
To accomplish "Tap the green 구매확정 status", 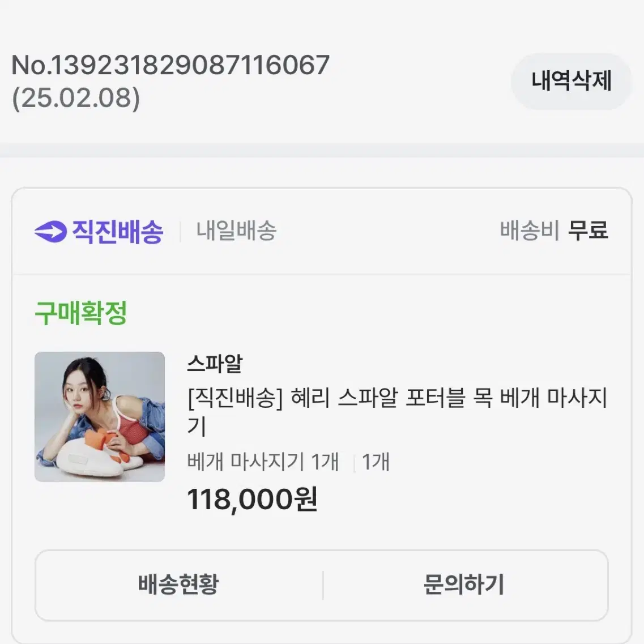I will click(80, 313).
